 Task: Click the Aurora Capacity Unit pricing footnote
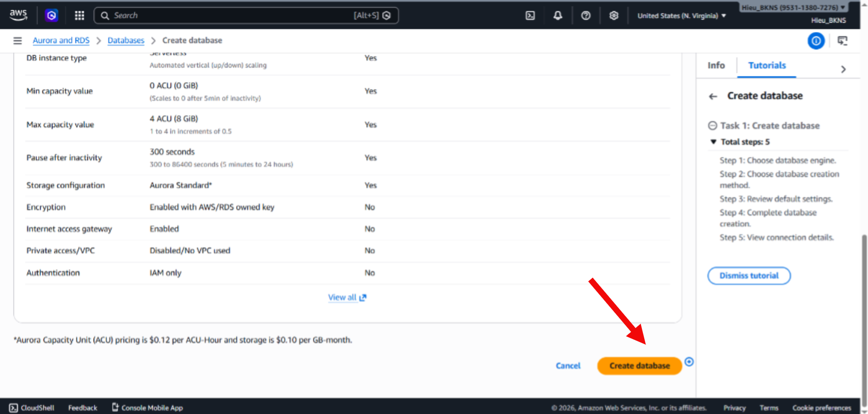183,340
